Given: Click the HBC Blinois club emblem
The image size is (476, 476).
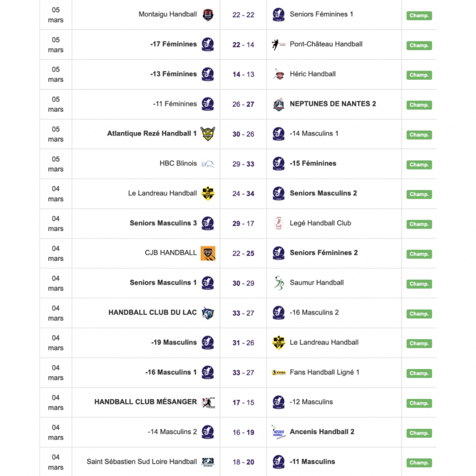Looking at the screenshot, I should pos(208,163).
